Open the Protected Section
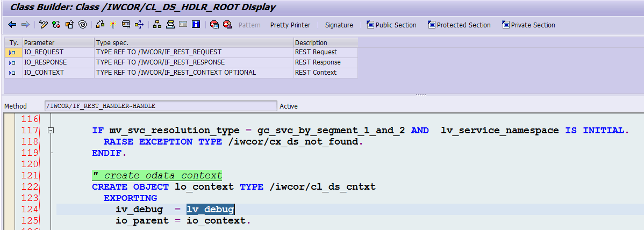The width and height of the screenshot is (644, 230). tap(459, 25)
